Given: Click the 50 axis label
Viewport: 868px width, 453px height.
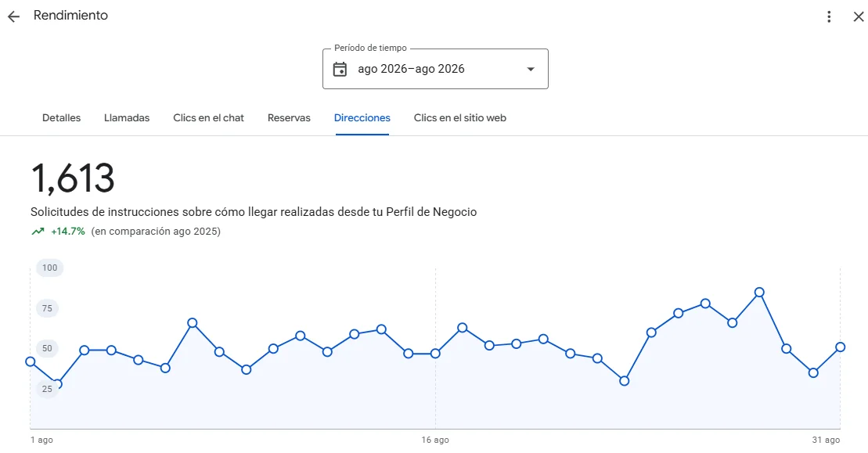Looking at the screenshot, I should [x=47, y=348].
